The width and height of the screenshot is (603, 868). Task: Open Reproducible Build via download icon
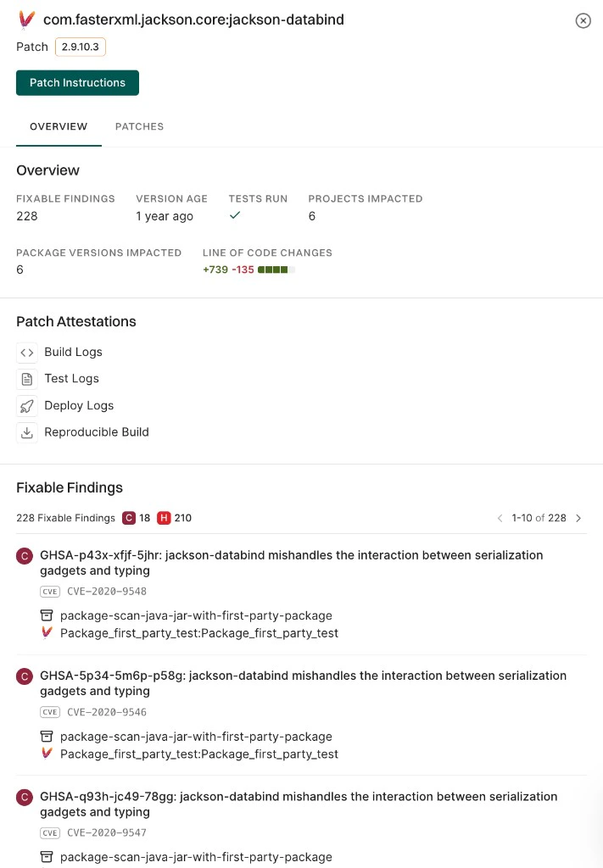pos(25,432)
